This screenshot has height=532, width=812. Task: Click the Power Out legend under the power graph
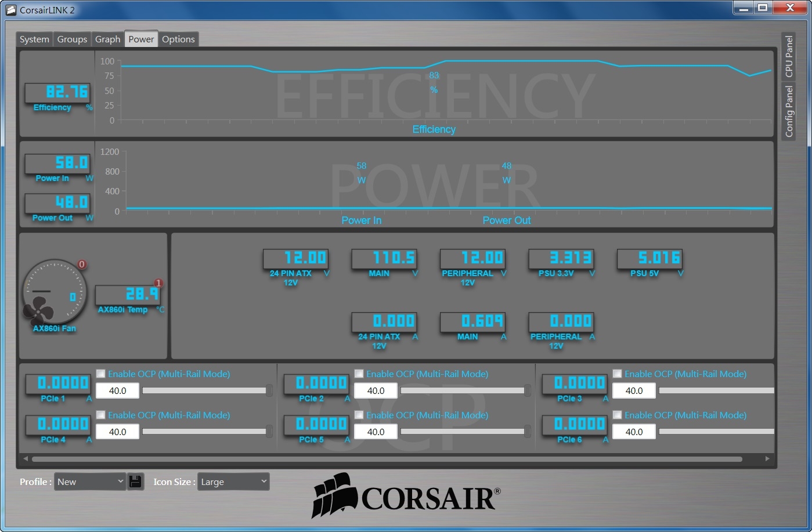pos(507,220)
